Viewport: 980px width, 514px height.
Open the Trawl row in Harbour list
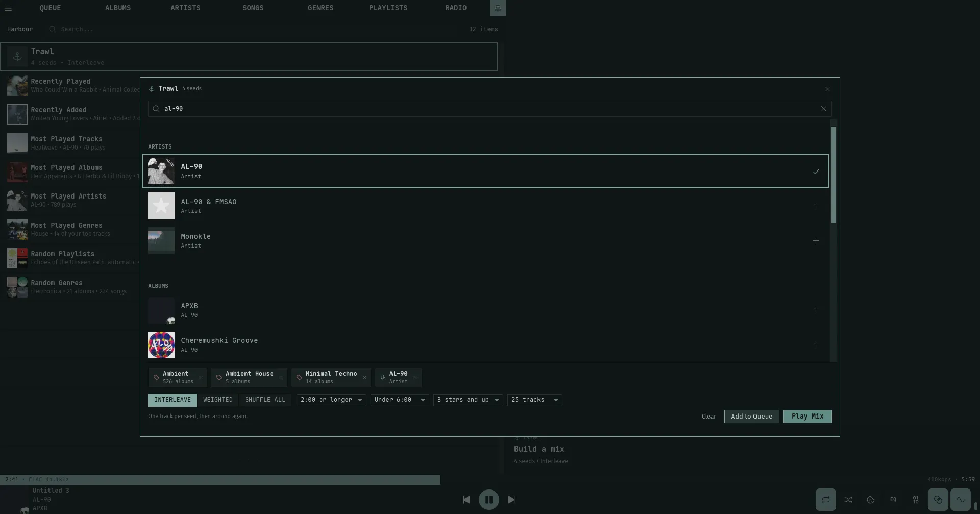tap(249, 57)
